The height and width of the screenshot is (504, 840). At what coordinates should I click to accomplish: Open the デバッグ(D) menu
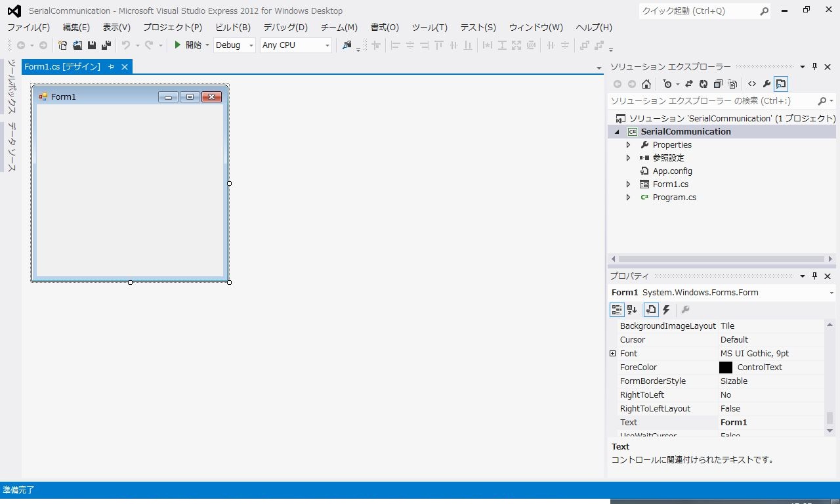coord(285,28)
